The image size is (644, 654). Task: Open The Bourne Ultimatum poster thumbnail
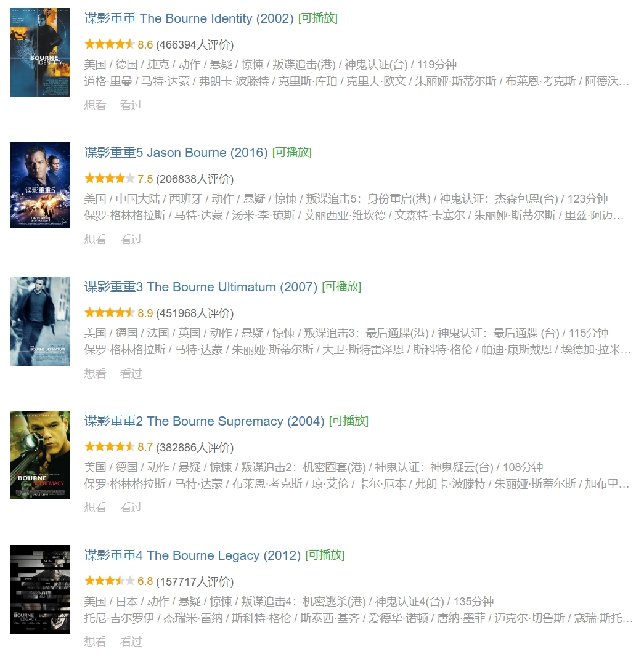coord(40,321)
